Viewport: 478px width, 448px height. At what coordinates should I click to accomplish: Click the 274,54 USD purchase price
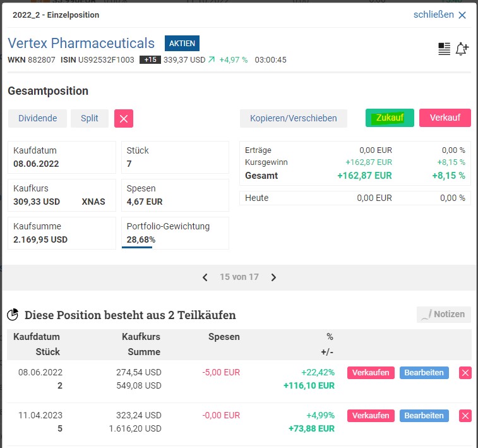click(x=139, y=372)
